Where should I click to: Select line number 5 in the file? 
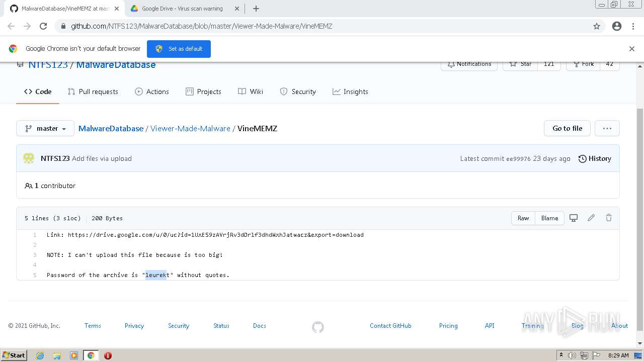35,275
